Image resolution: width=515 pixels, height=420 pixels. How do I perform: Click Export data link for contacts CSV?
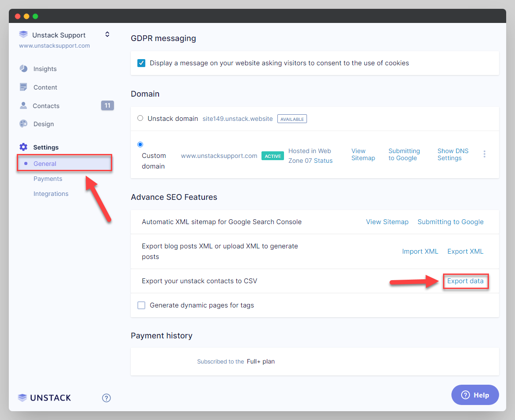(465, 281)
